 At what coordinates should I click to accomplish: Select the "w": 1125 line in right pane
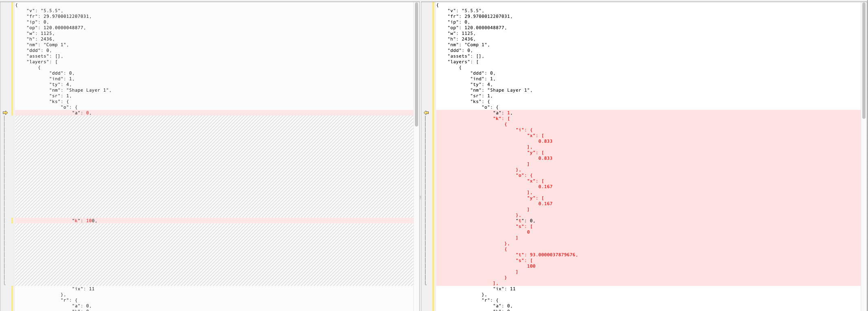point(462,33)
